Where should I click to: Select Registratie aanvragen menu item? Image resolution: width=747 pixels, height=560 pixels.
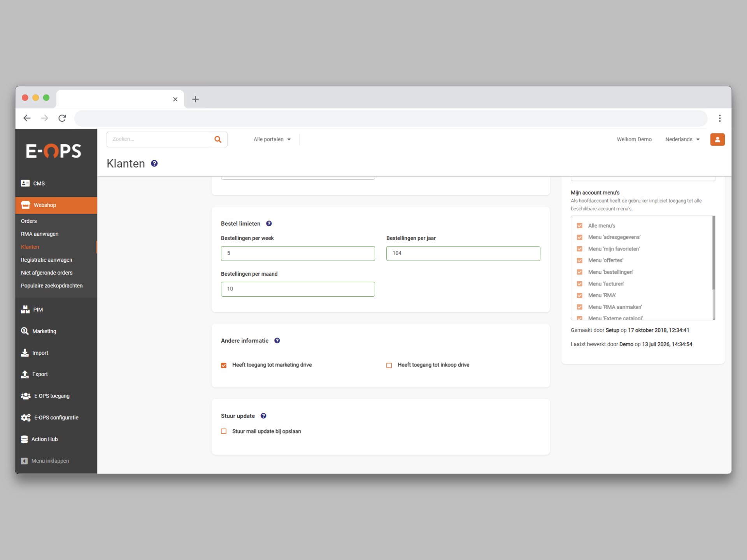[47, 260]
